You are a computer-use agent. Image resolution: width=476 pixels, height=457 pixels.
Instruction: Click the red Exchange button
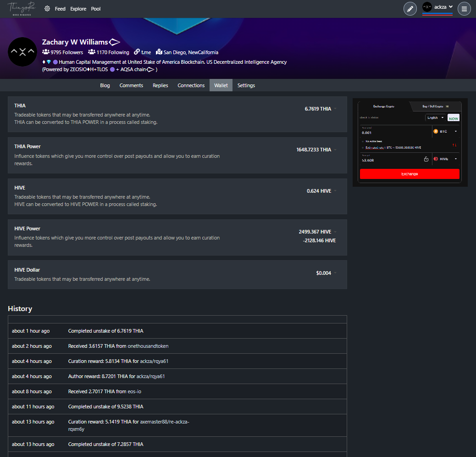410,174
